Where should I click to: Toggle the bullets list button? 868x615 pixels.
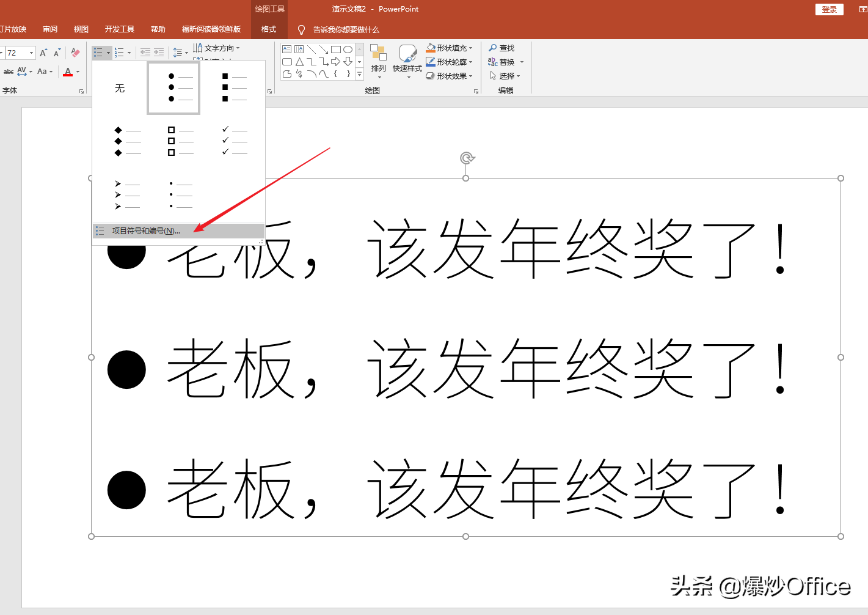tap(98, 53)
